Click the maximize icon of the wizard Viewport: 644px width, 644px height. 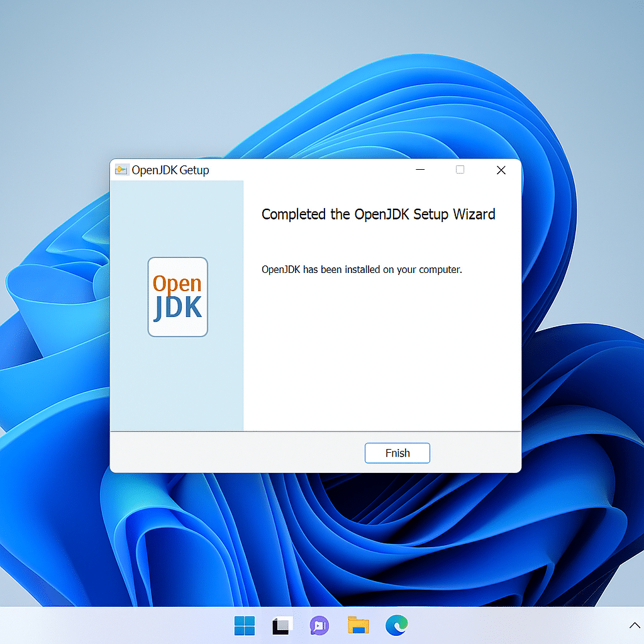[460, 170]
